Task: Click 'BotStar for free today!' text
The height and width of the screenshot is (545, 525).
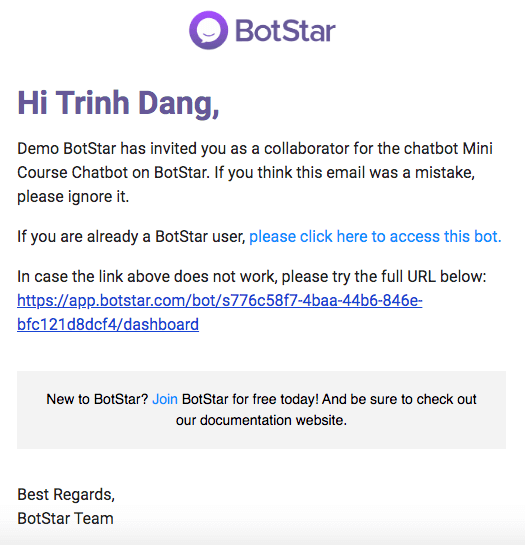Action: click(x=250, y=399)
